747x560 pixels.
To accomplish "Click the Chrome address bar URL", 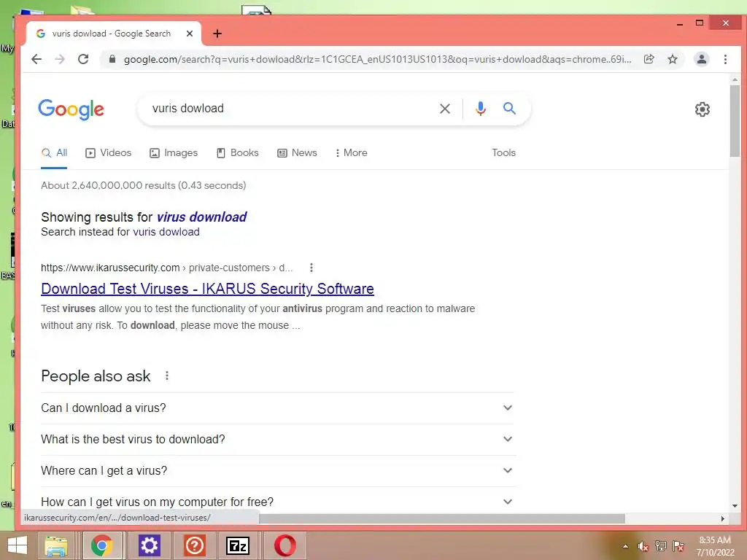I will (x=377, y=60).
